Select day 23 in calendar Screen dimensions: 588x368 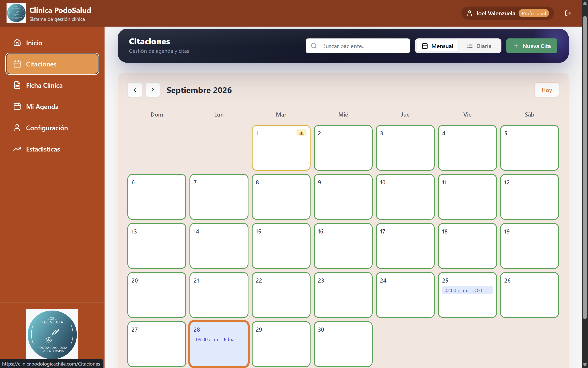343,295
